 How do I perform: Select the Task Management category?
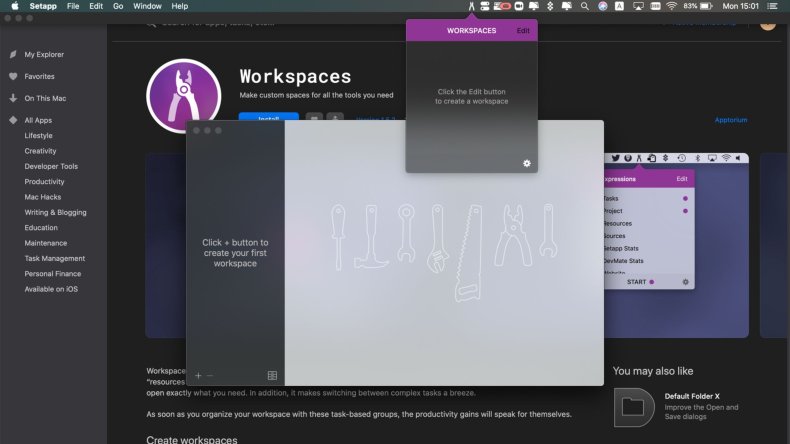[54, 259]
